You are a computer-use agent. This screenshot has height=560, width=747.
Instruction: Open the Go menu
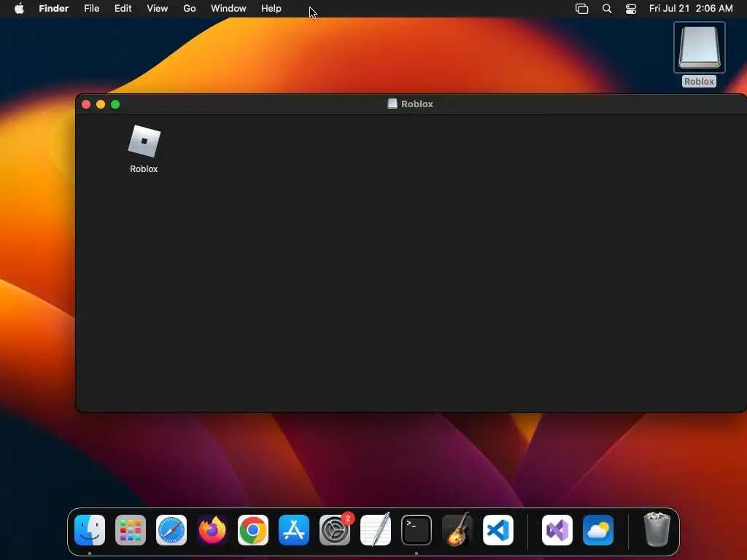190,9
